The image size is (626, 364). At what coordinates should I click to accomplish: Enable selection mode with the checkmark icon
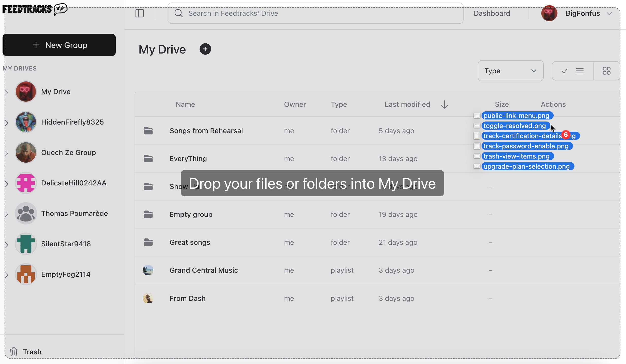[x=564, y=71]
